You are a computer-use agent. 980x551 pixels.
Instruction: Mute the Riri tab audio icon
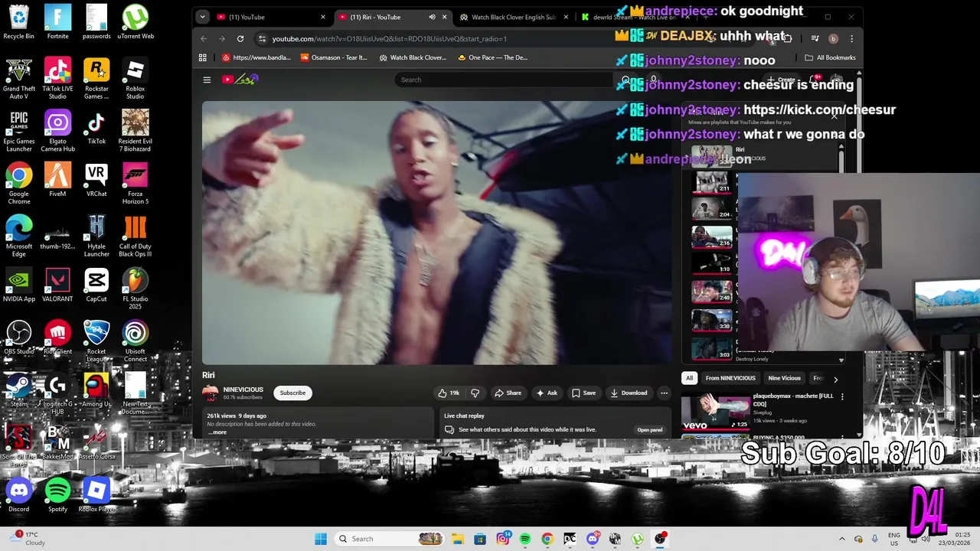click(432, 17)
